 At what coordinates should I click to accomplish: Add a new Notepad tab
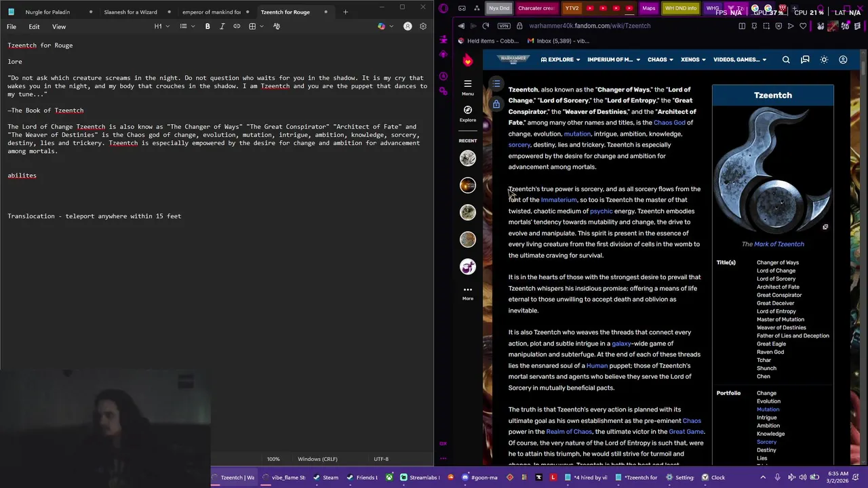pos(345,12)
